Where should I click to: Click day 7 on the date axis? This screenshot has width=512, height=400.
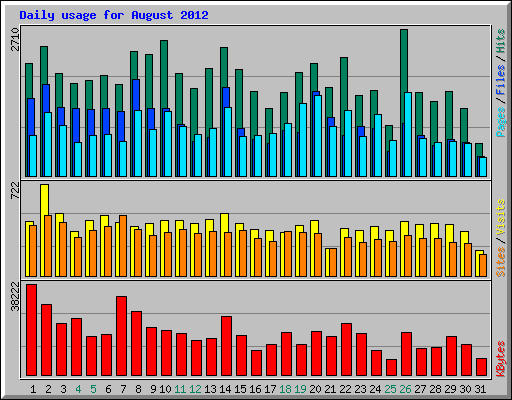click(123, 389)
